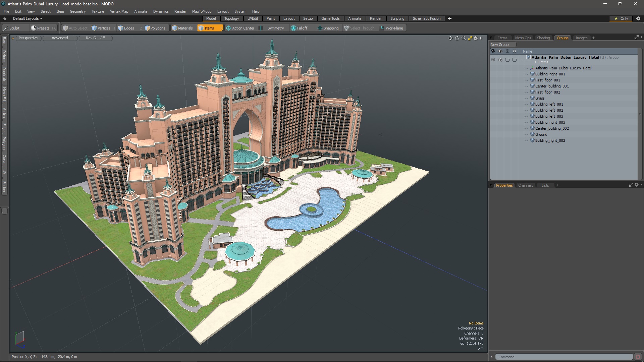Open the Default Layouts dropdown
Viewport: 644px width, 362px height.
click(28, 18)
